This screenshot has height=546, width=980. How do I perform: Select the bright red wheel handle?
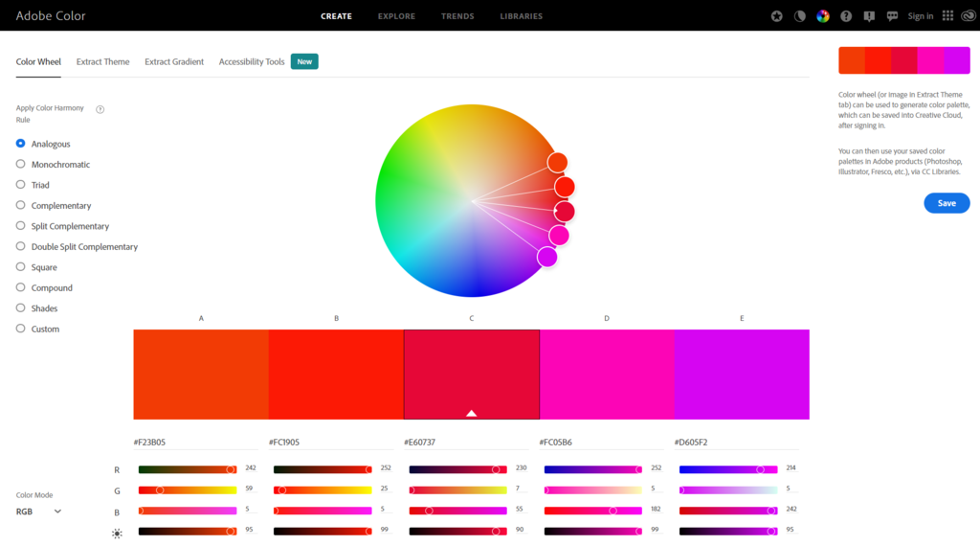[x=565, y=187]
